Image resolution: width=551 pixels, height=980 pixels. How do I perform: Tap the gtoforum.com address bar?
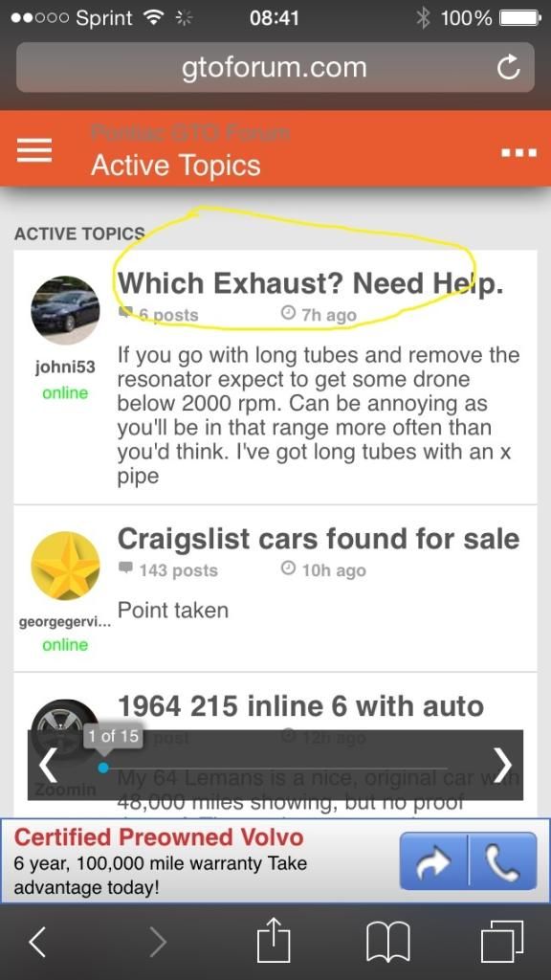point(275,68)
